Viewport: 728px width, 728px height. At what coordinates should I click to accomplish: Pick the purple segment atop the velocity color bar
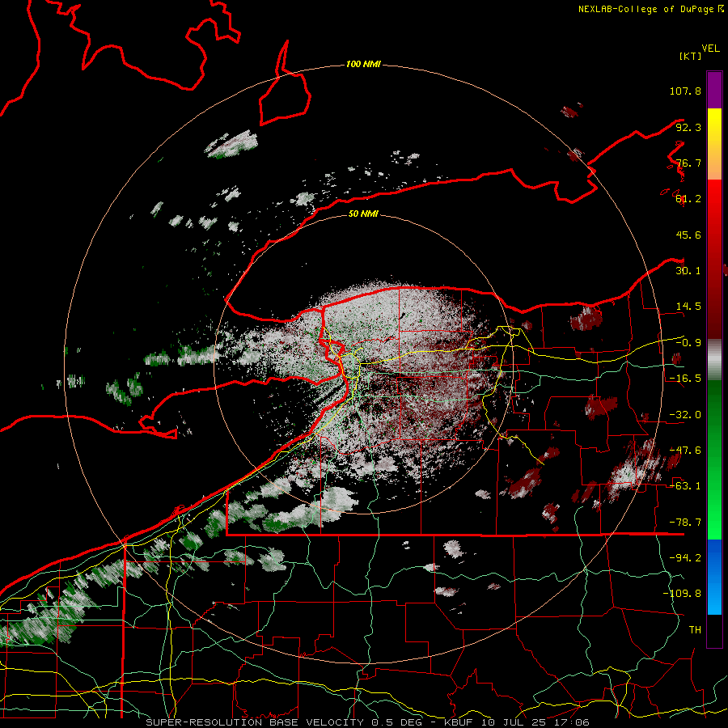714,90
